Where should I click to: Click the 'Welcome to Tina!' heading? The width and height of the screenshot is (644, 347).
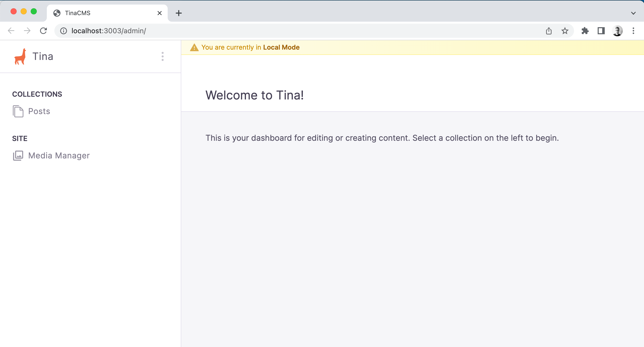coord(255,95)
